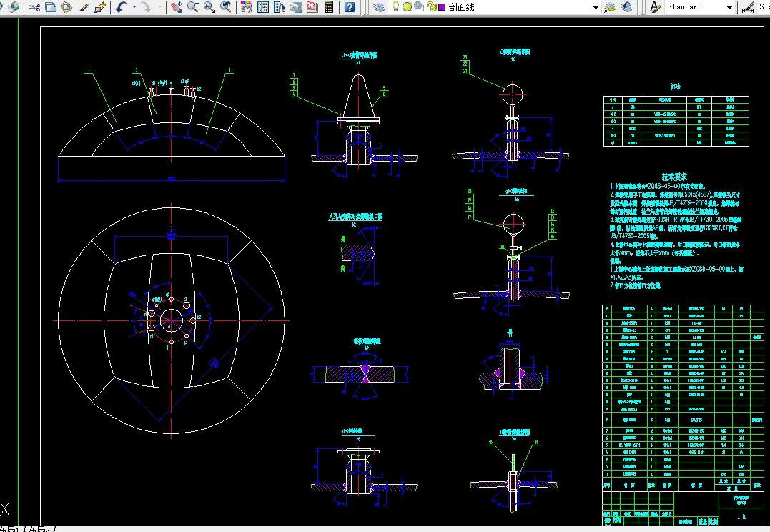Toggle layer lock padlock icon
The width and height of the screenshot is (770, 532).
pos(431,7)
